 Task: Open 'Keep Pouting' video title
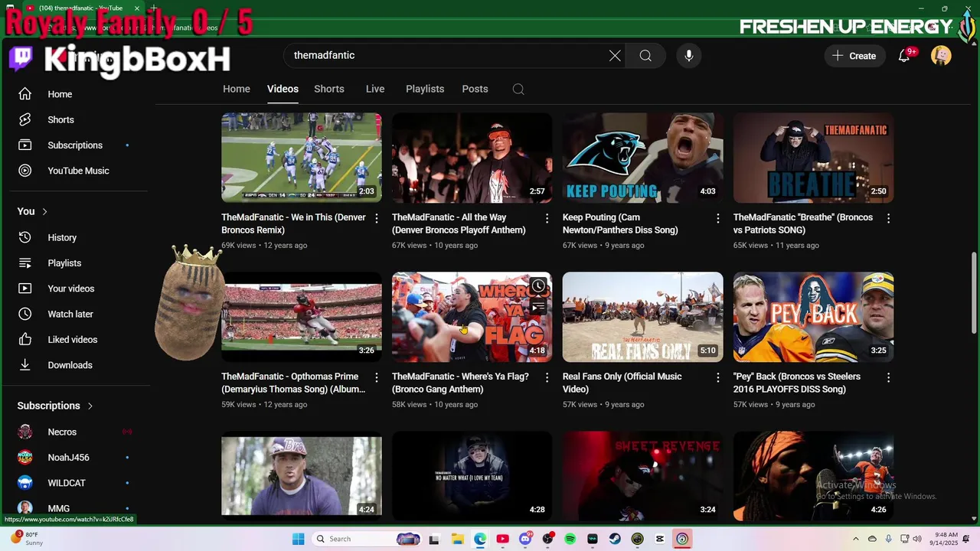tap(620, 223)
